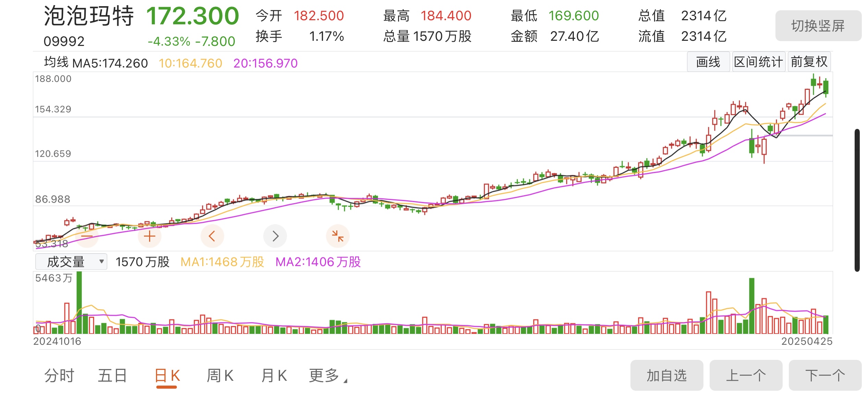Pan chart left with back chevron

tap(212, 236)
